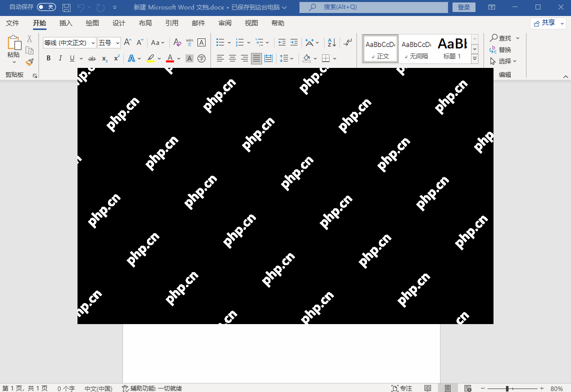This screenshot has height=392, width=571.
Task: Click the zoom slider in status bar
Action: (x=507, y=389)
